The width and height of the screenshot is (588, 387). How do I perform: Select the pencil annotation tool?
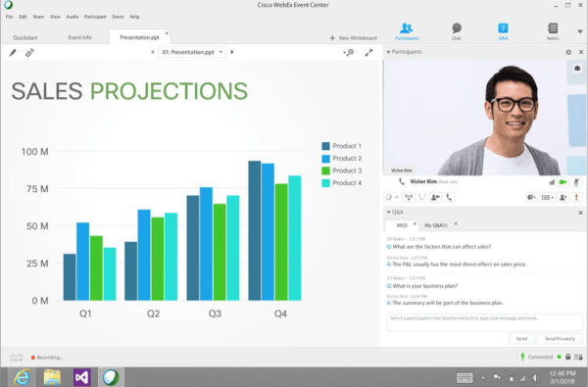13,53
